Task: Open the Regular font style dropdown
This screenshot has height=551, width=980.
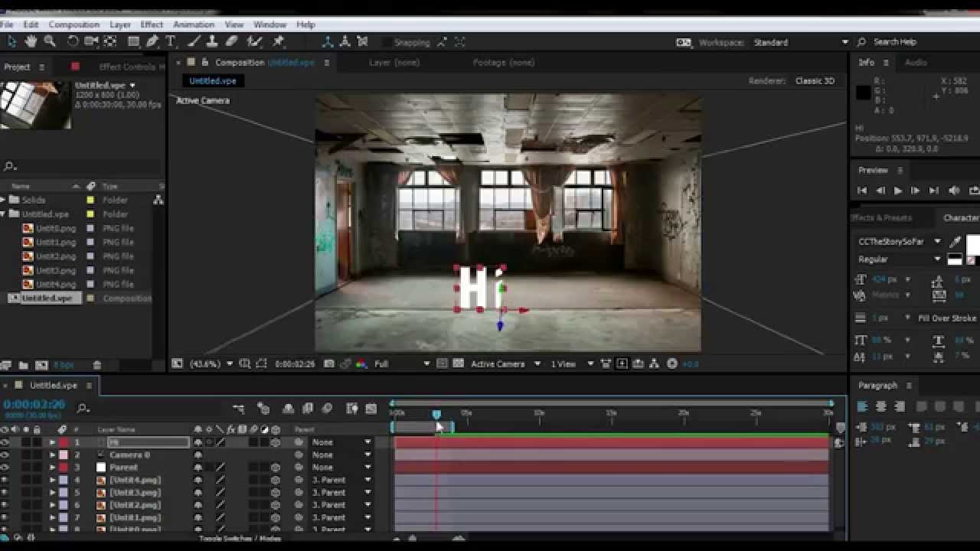Action: (900, 259)
